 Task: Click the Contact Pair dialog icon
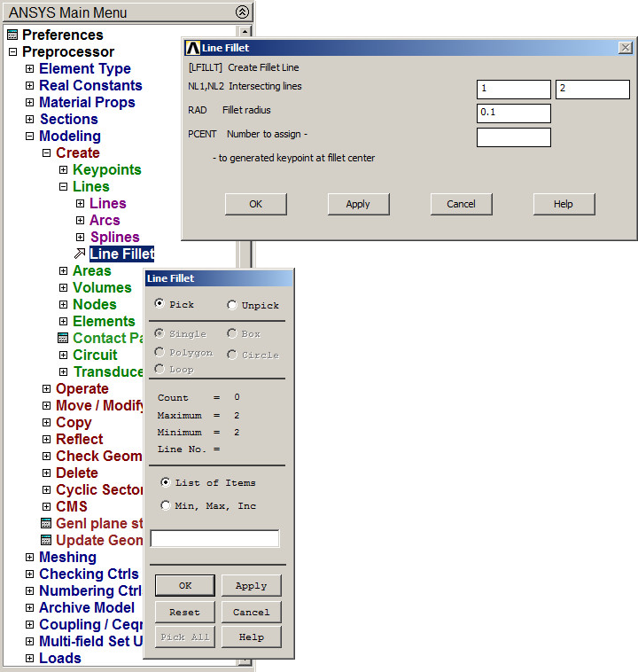coord(63,339)
